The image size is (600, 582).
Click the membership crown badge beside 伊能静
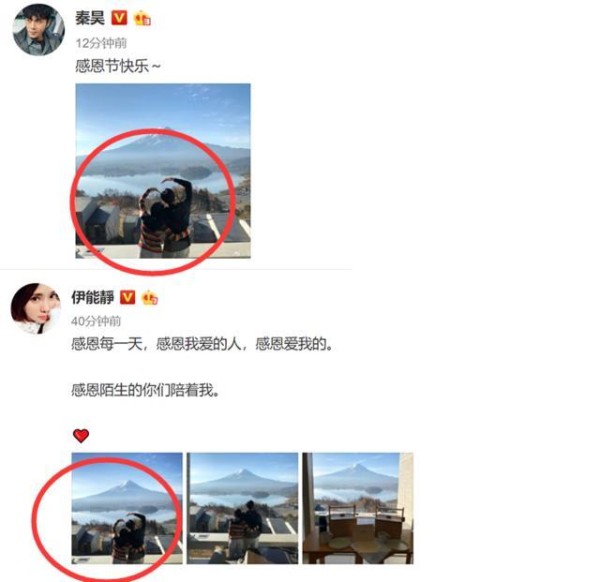150,297
